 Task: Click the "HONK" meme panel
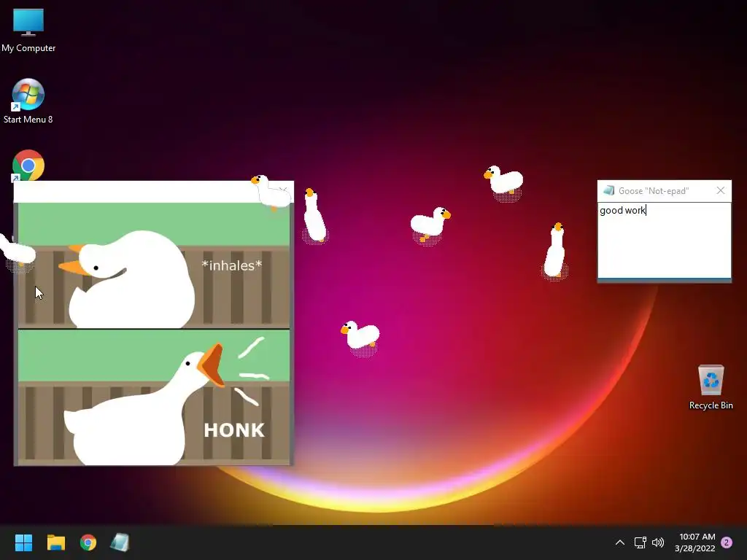[x=153, y=397]
